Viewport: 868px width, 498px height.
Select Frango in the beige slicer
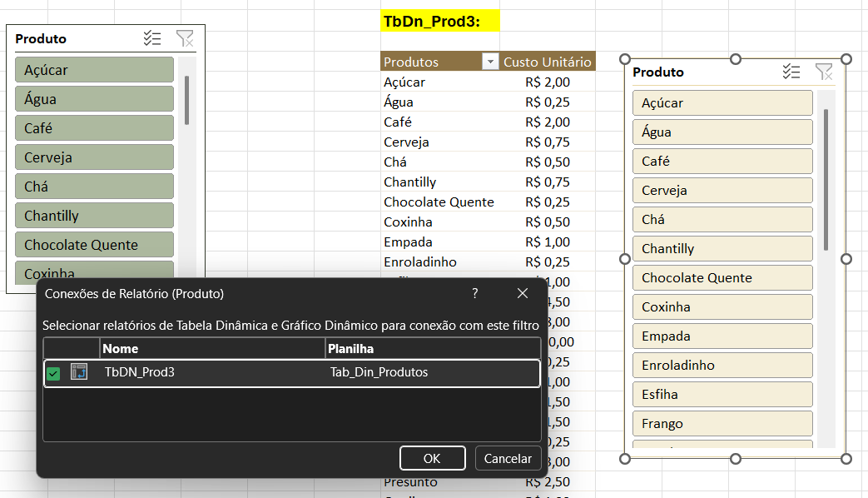click(722, 424)
